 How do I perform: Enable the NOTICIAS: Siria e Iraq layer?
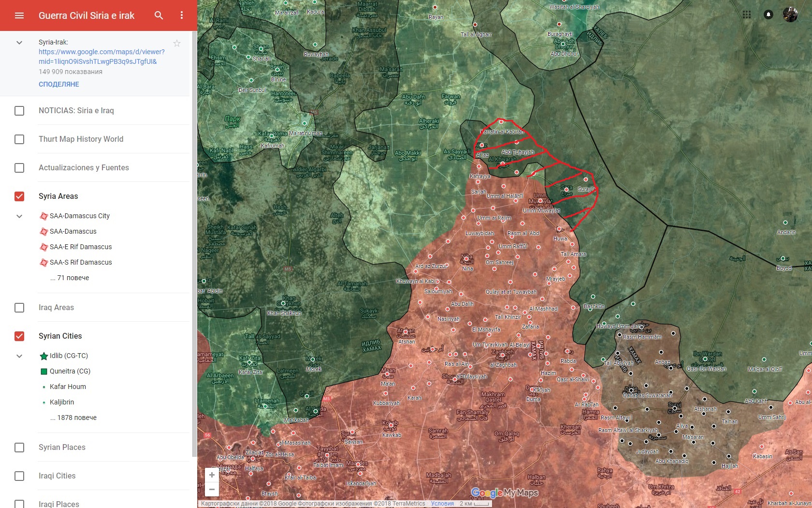[19, 111]
